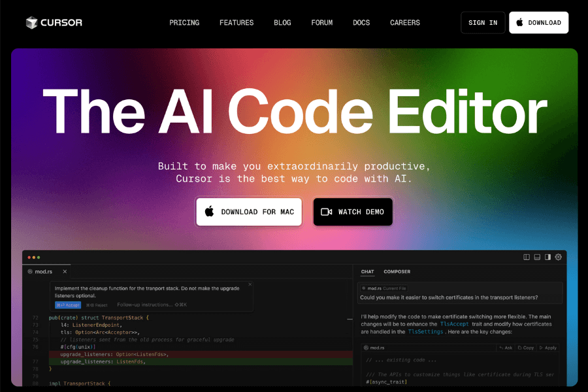Click the mod.rs label on code block
Viewport: 588px width, 392px height.
374,348
